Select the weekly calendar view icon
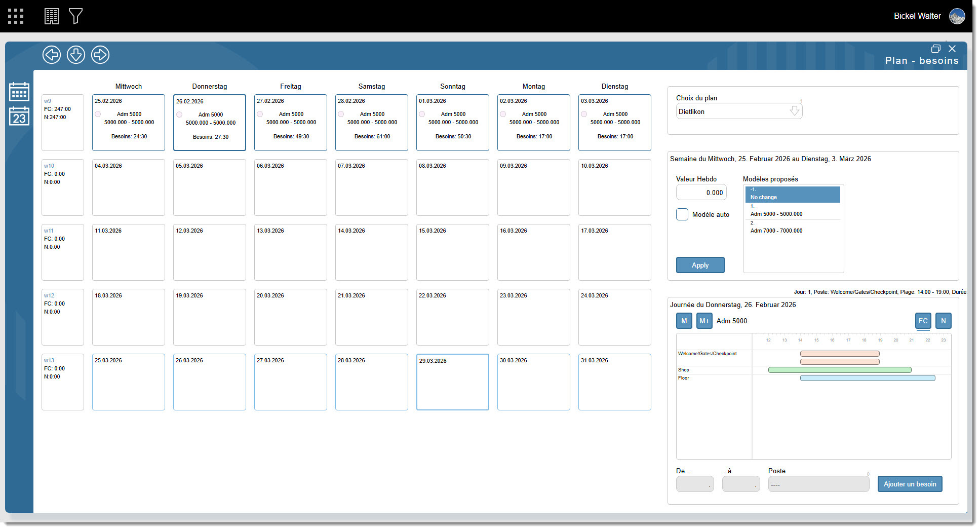The width and height of the screenshot is (980, 530). (x=19, y=91)
